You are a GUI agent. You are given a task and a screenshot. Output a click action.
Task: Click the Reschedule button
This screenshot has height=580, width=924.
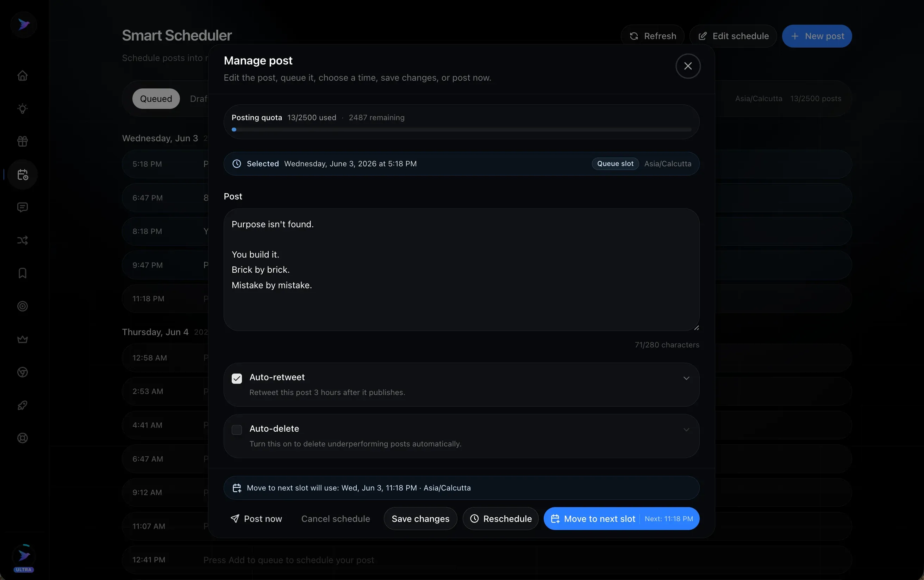[x=500, y=519]
